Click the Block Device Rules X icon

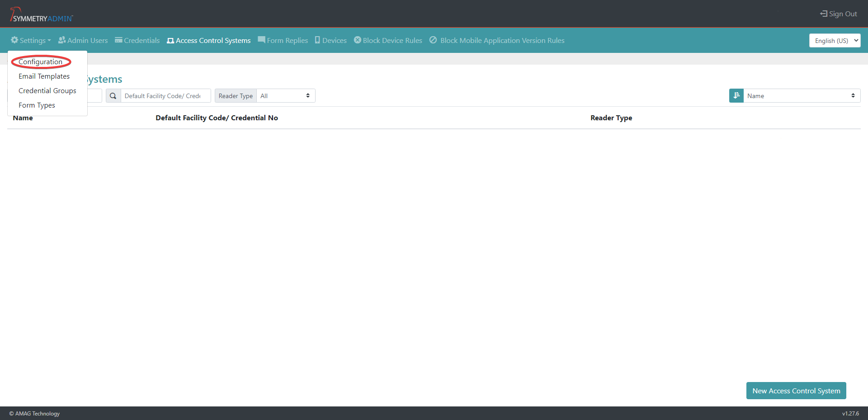click(x=358, y=40)
